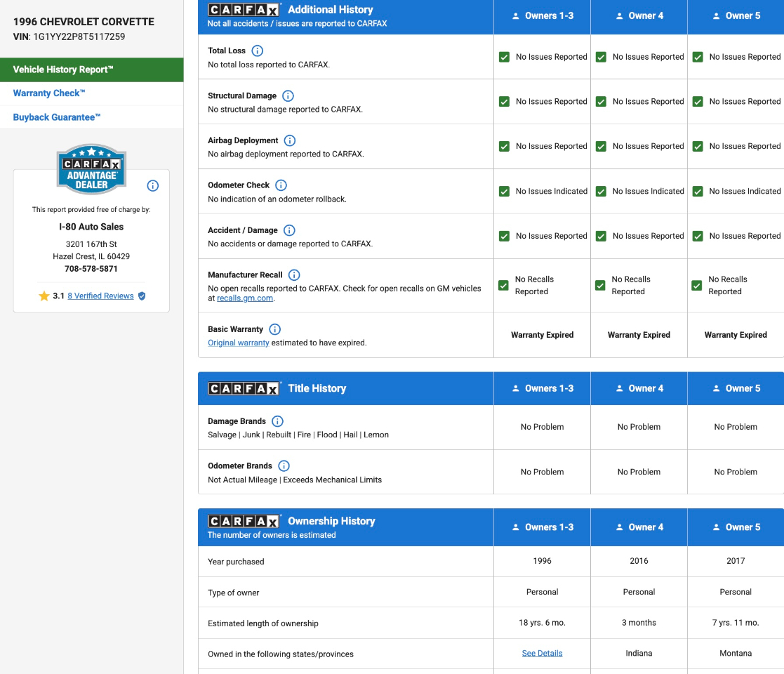
Task: Open the Structural Damage info icon
Action: (288, 95)
